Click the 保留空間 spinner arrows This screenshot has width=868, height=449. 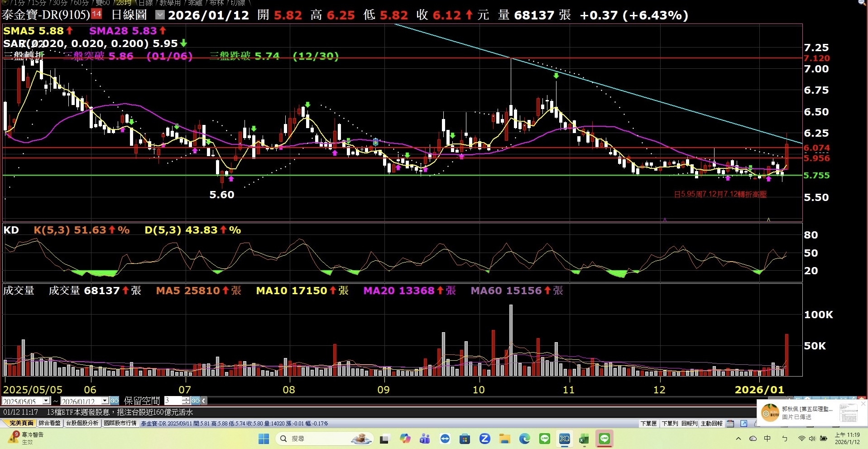186,401
